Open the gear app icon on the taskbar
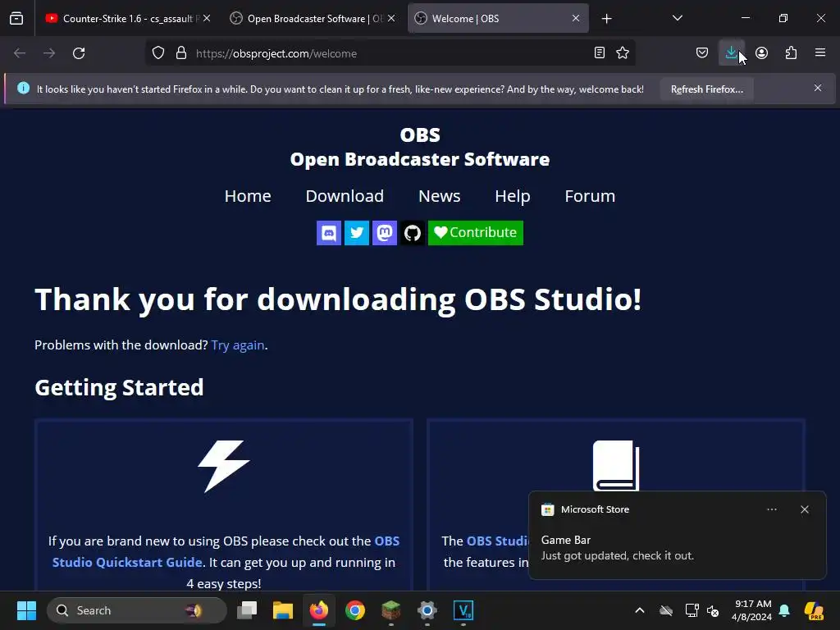Viewport: 840px width, 630px height. (427, 610)
